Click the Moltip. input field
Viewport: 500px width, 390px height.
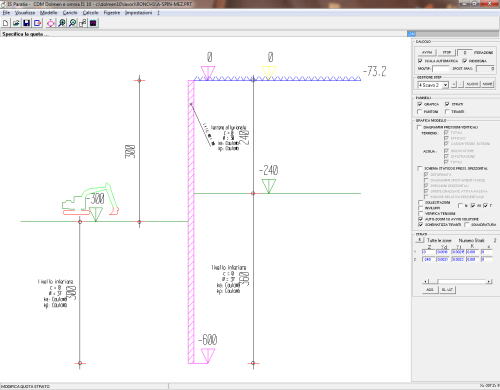pos(441,68)
